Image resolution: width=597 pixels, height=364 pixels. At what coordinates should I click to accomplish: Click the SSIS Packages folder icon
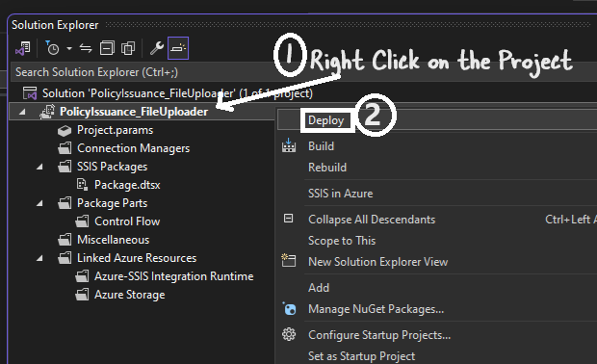65,167
